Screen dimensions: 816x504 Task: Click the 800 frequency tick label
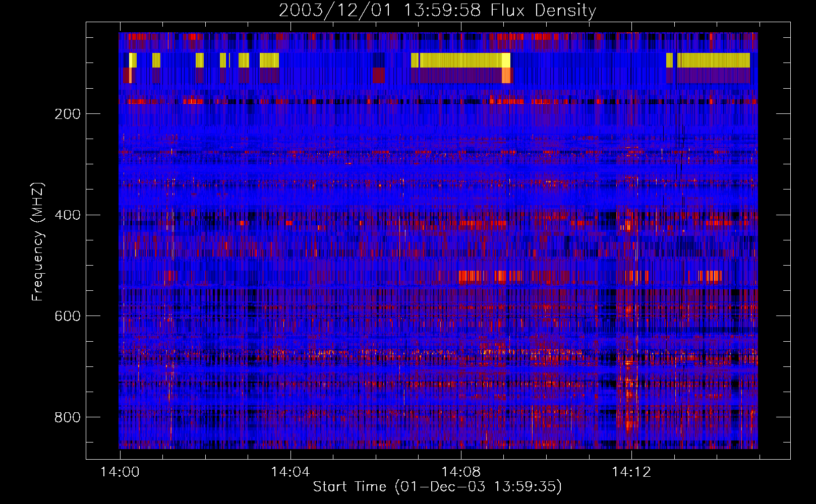click(68, 417)
